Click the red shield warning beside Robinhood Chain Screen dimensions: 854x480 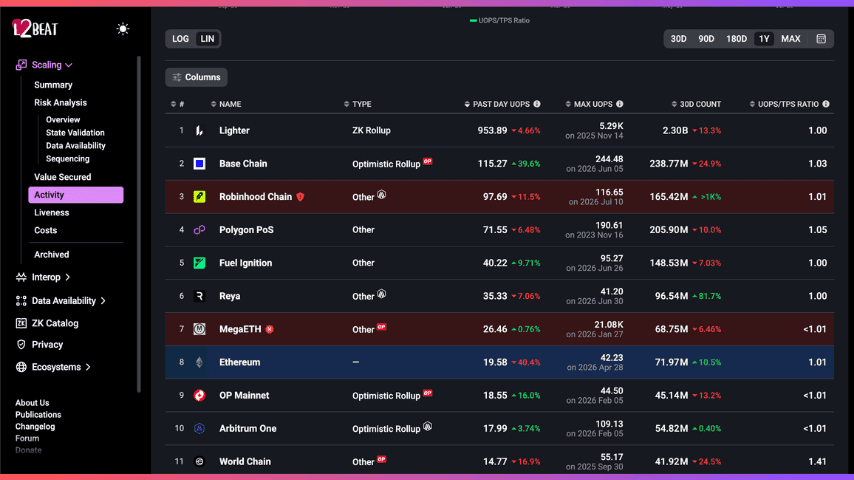(x=300, y=197)
